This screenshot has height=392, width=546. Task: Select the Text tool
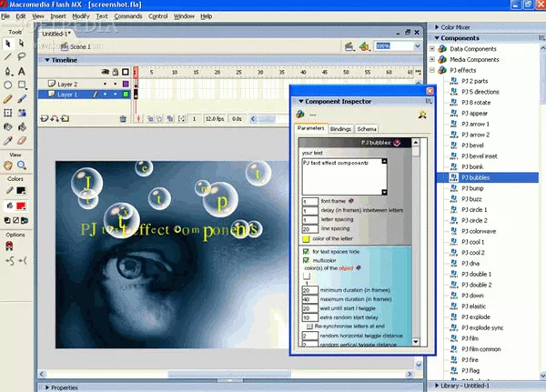tap(23, 70)
